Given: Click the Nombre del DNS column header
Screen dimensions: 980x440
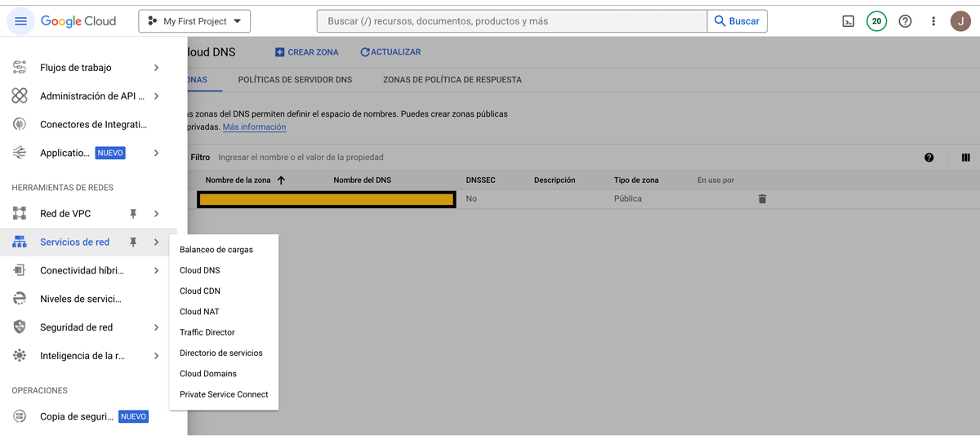Looking at the screenshot, I should click(x=362, y=180).
